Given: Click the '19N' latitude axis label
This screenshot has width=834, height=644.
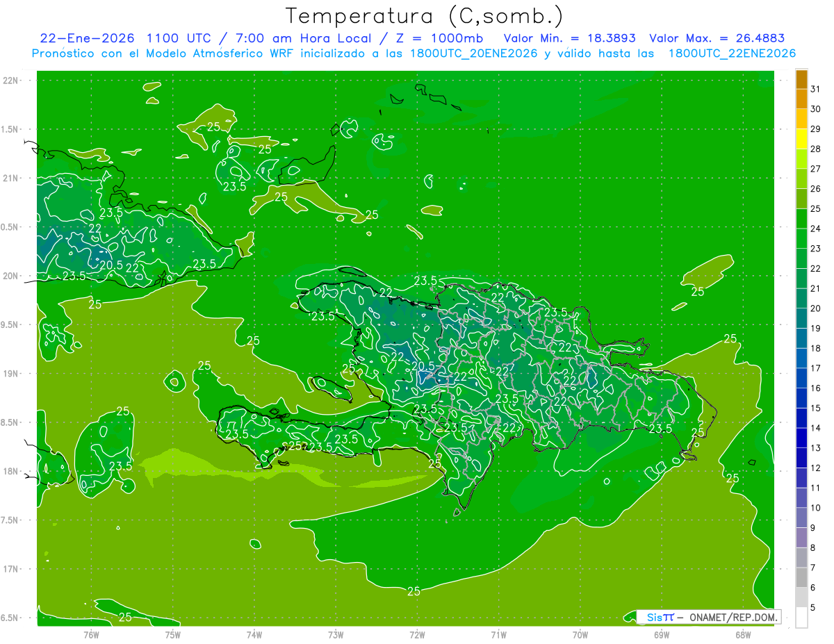Looking at the screenshot, I should click(12, 374).
